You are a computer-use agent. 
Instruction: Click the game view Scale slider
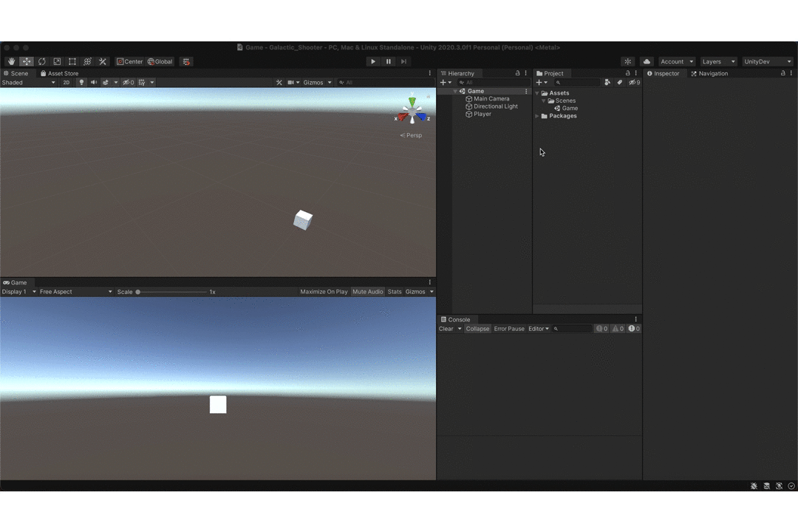click(x=171, y=292)
